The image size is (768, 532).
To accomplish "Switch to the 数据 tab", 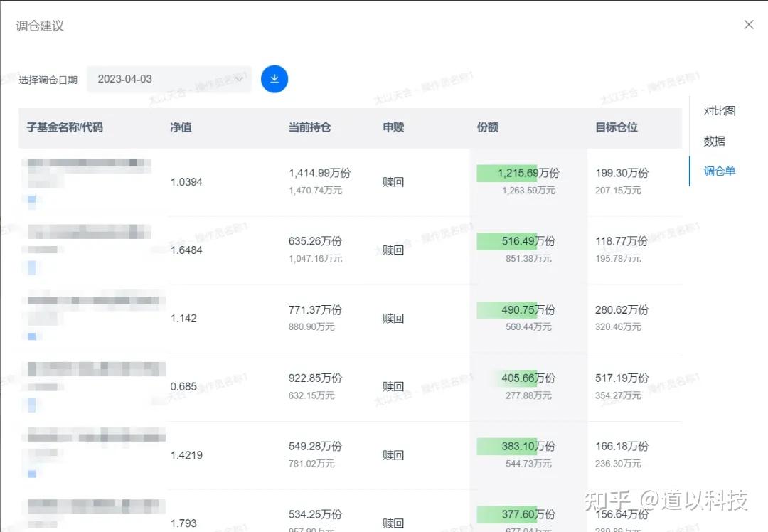I will [x=714, y=141].
